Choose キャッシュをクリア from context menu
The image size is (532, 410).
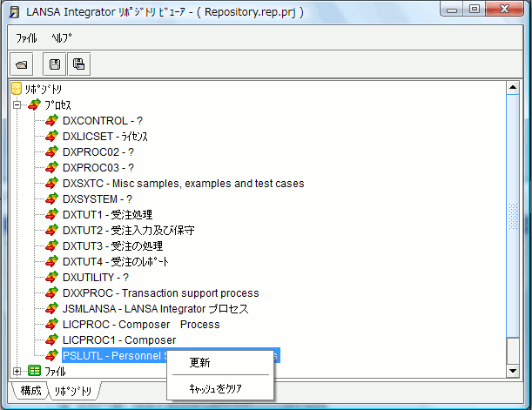pos(215,388)
